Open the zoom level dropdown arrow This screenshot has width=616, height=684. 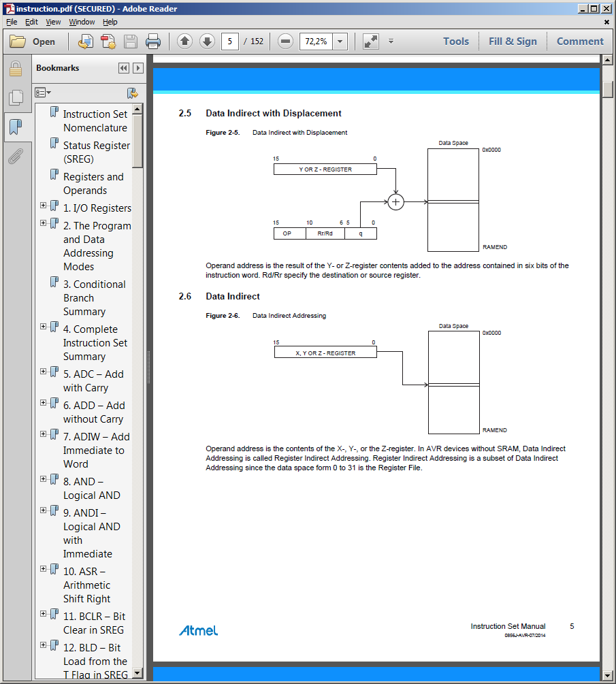click(340, 42)
